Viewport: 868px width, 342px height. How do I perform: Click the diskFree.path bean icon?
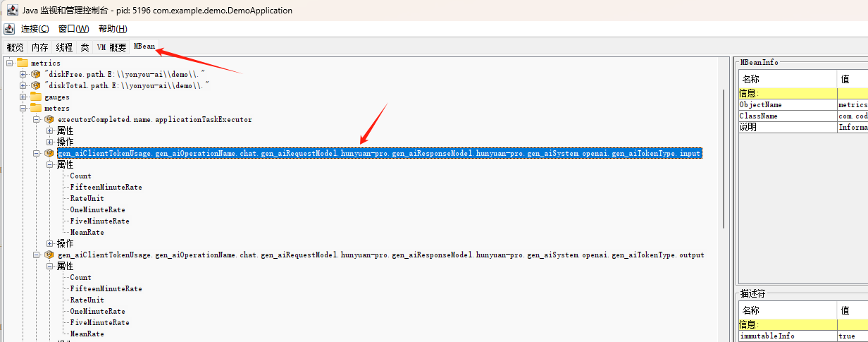coord(36,74)
